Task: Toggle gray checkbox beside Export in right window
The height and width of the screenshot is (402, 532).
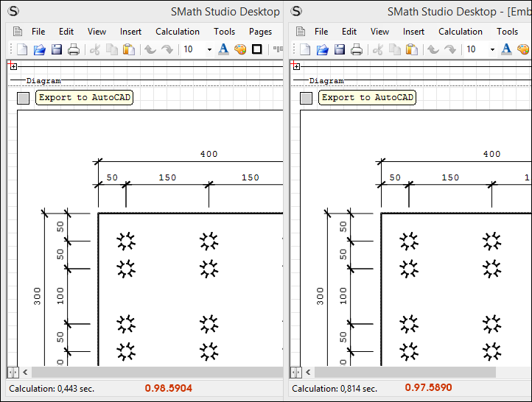Action: pyautogui.click(x=306, y=98)
